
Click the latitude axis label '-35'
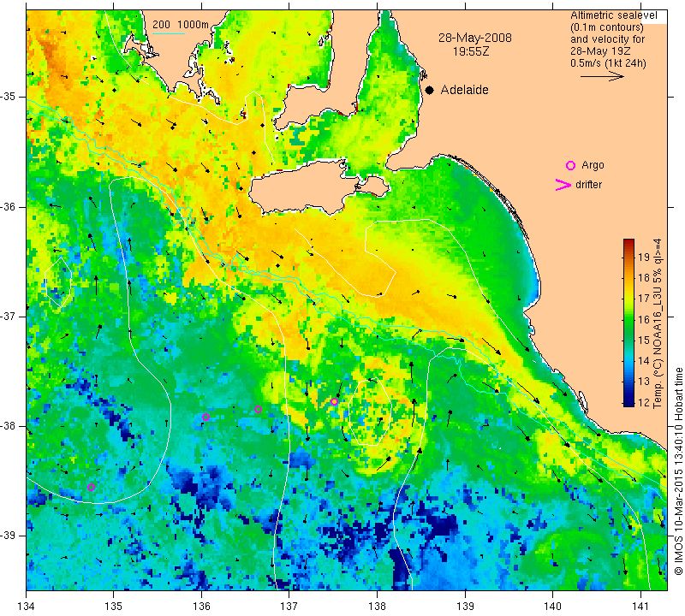click(x=9, y=97)
